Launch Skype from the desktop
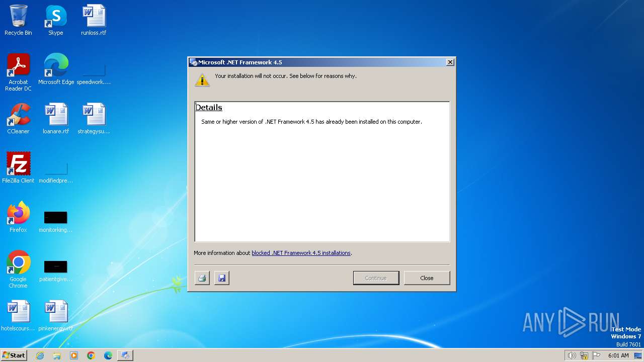Image resolution: width=644 pixels, height=362 pixels. (x=56, y=20)
